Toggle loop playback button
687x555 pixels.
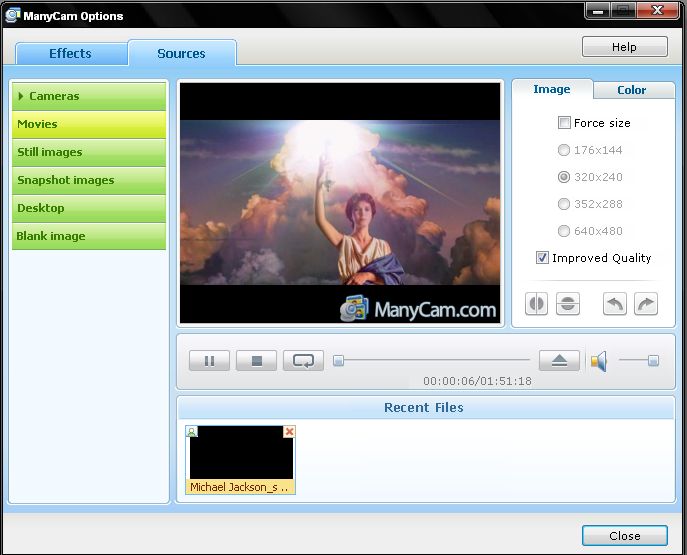[303, 361]
